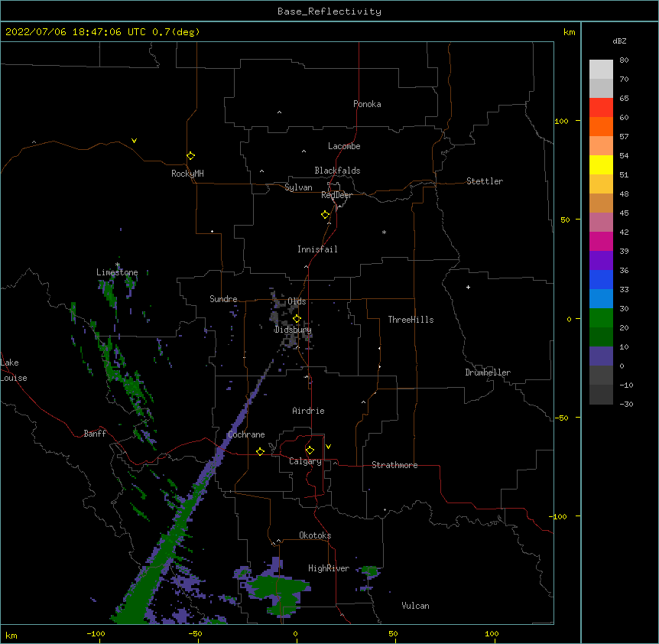This screenshot has width=659, height=644.
Task: Click the Sundre label
Action: (223, 299)
